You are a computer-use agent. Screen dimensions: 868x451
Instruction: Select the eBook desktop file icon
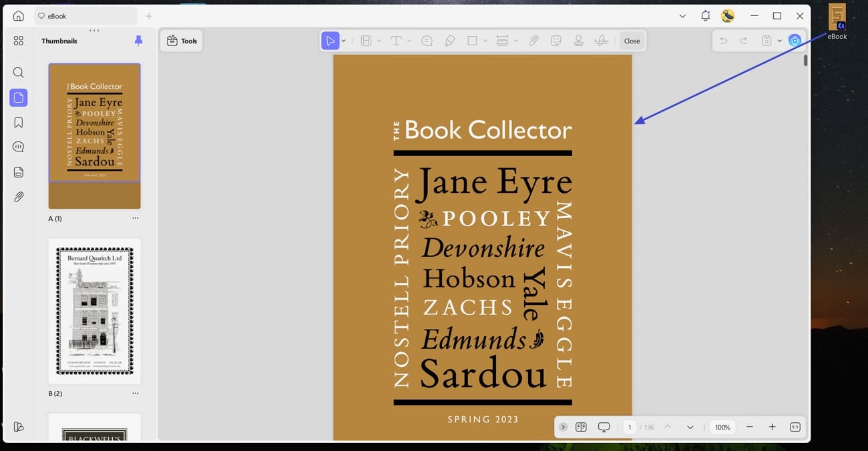[x=837, y=21]
